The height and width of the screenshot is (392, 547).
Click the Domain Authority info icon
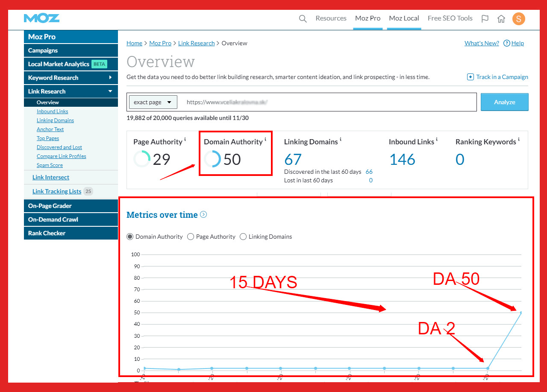[x=265, y=139]
